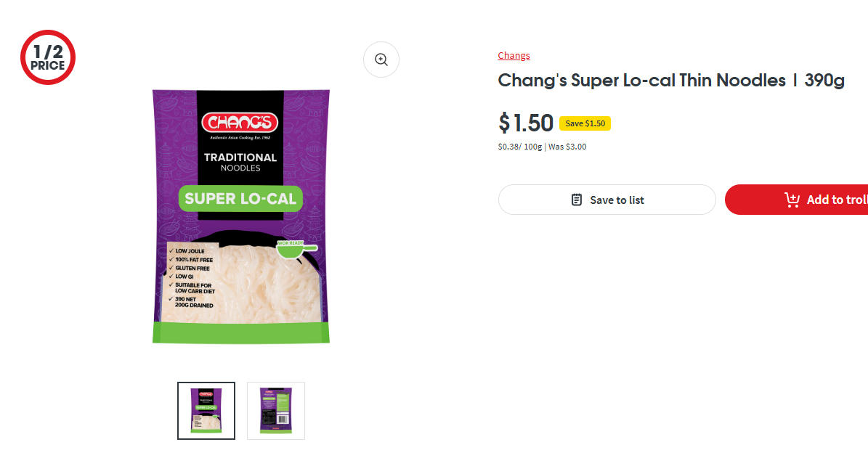
Task: Click the trolley icon on the red button
Action: coord(792,200)
